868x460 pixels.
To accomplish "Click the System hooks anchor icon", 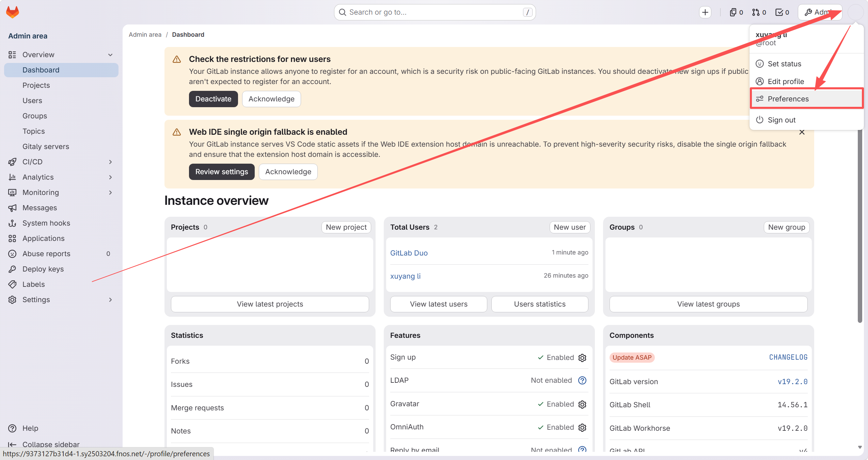I will click(x=12, y=223).
